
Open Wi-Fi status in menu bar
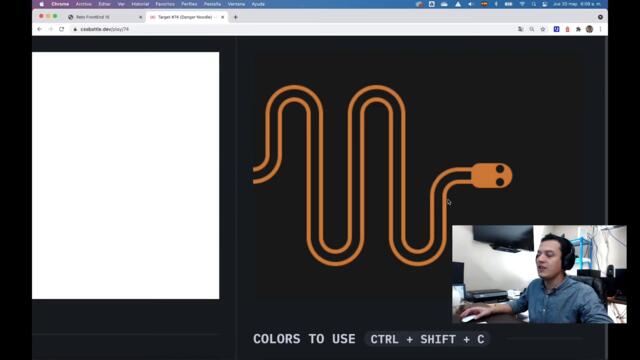pyautogui.click(x=522, y=4)
